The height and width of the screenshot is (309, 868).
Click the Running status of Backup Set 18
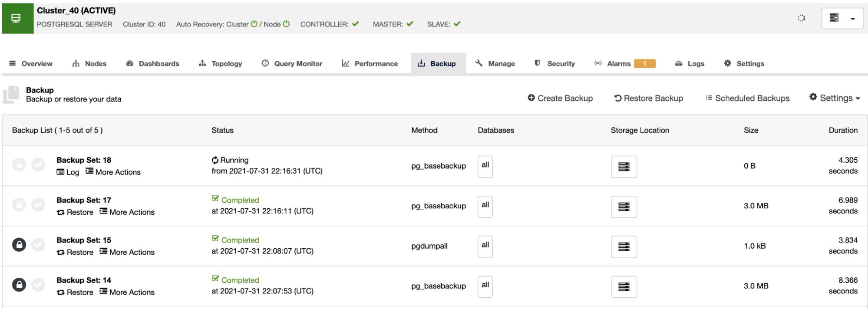pyautogui.click(x=230, y=160)
